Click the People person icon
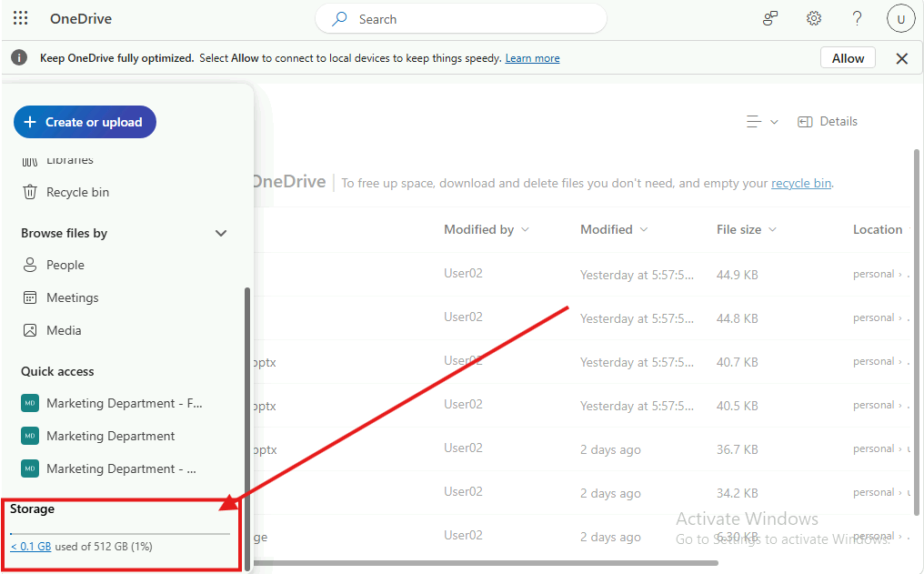 point(30,265)
